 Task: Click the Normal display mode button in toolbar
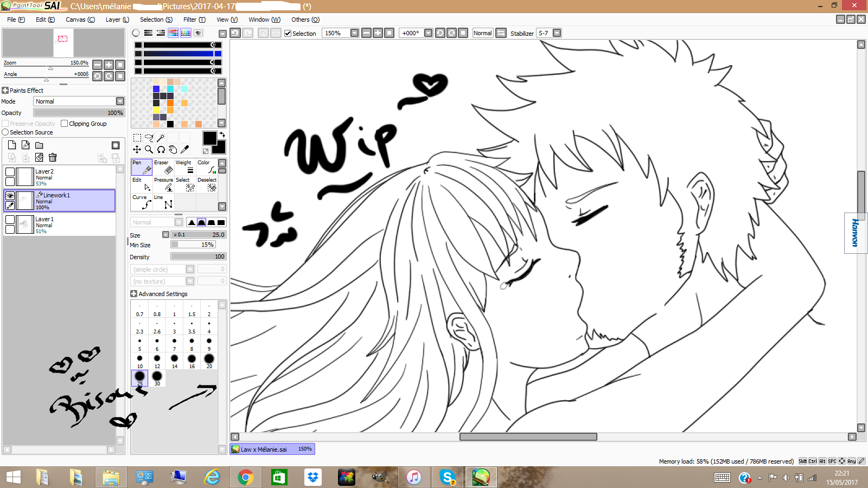[482, 33]
